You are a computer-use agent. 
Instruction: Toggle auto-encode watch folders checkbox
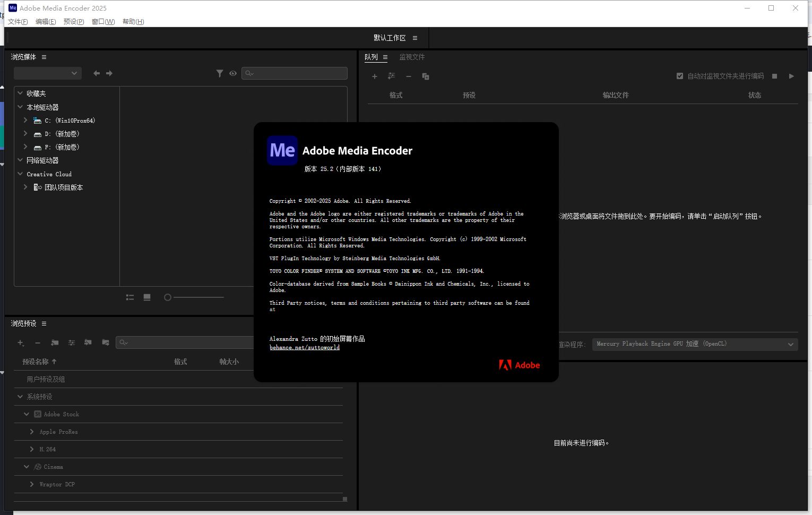coord(680,76)
